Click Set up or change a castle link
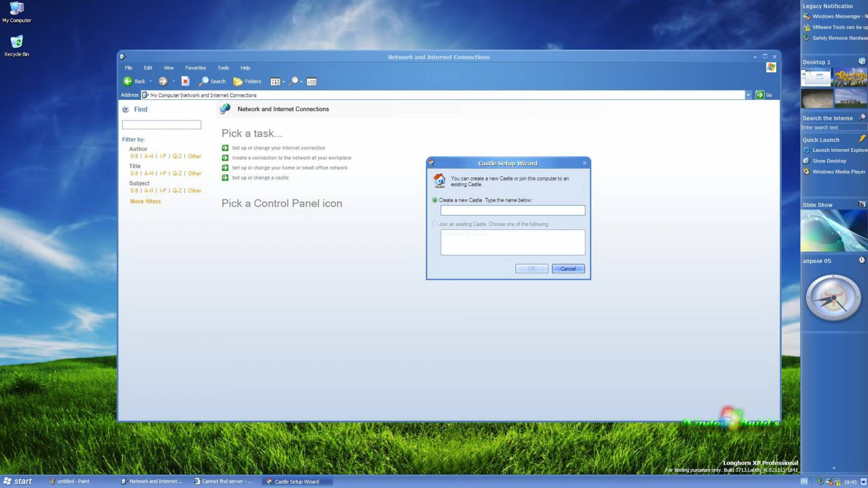Viewport: 868px width, 488px height. click(x=260, y=178)
